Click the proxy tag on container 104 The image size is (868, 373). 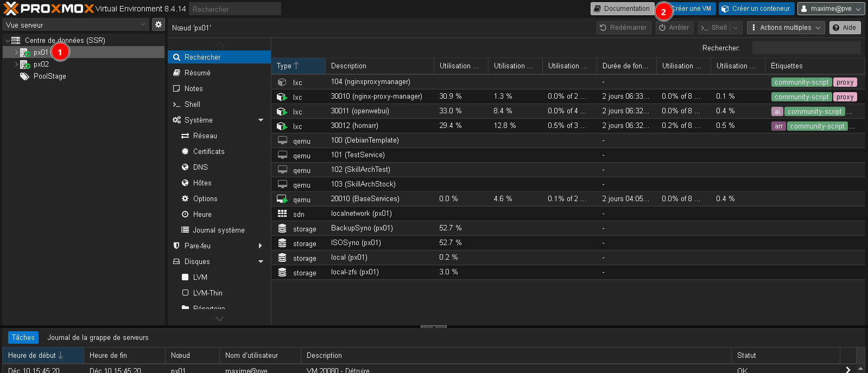coord(845,82)
